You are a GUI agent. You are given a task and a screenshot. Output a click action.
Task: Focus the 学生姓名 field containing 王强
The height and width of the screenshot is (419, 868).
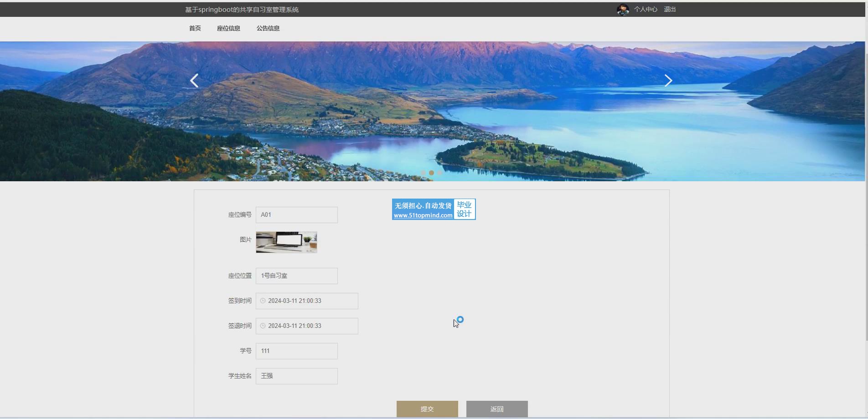[x=297, y=376]
